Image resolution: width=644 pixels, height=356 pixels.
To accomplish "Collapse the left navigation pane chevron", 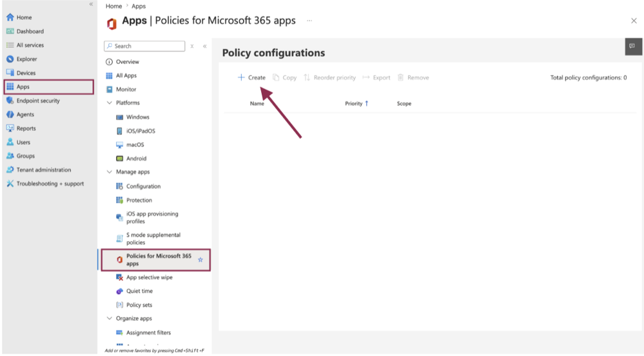I will 91,4.
